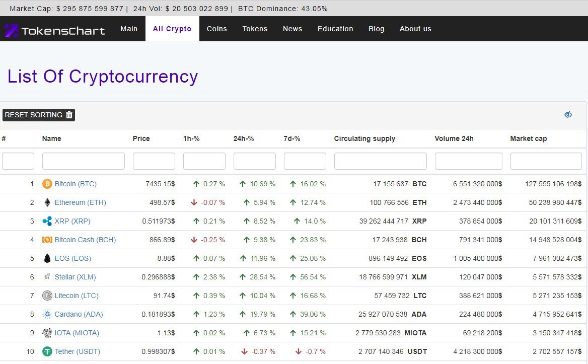Viewport: 588px width, 364px height.
Task: Click the List Of Cryptocurrency heading
Action: (103, 77)
